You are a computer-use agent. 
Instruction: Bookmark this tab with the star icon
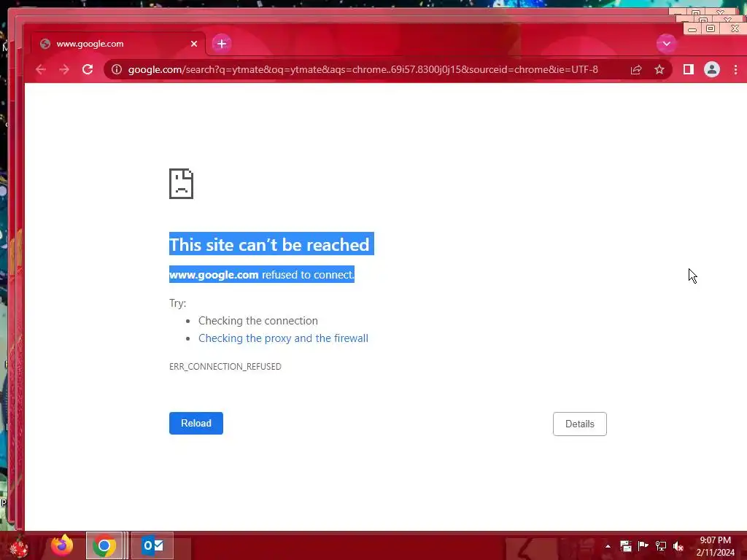[x=659, y=70]
